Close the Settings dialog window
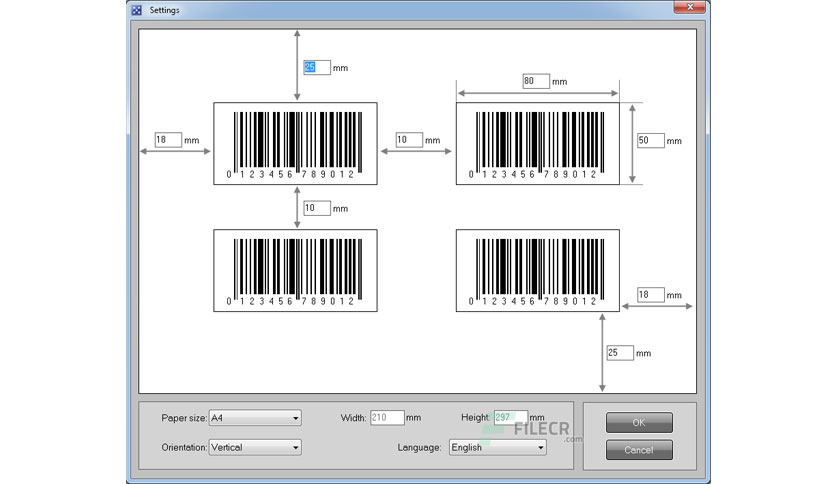 pos(689,7)
